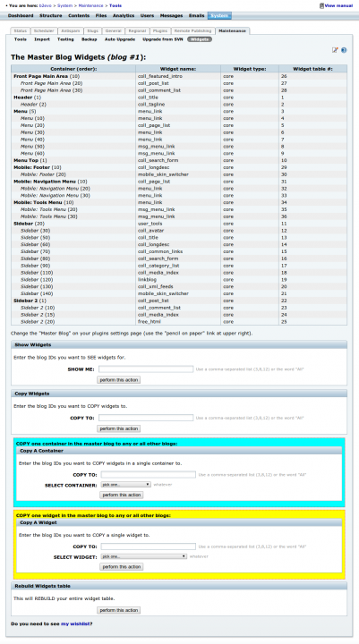359x644 pixels.
Task: Select the System item in the main menu bar
Action: [219, 15]
